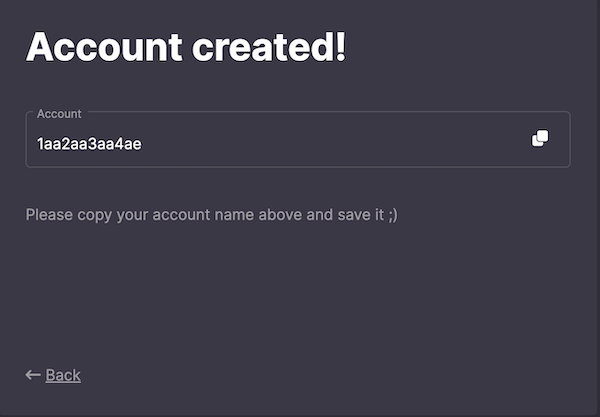The image size is (600, 417).
Task: Click "account name" in the helper sentence
Action: pyautogui.click(x=204, y=215)
